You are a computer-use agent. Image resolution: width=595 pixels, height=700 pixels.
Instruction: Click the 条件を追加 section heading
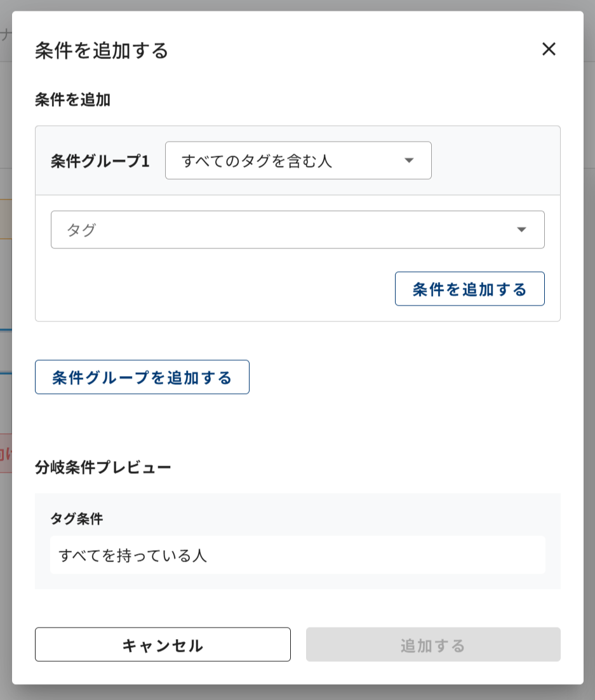point(72,100)
